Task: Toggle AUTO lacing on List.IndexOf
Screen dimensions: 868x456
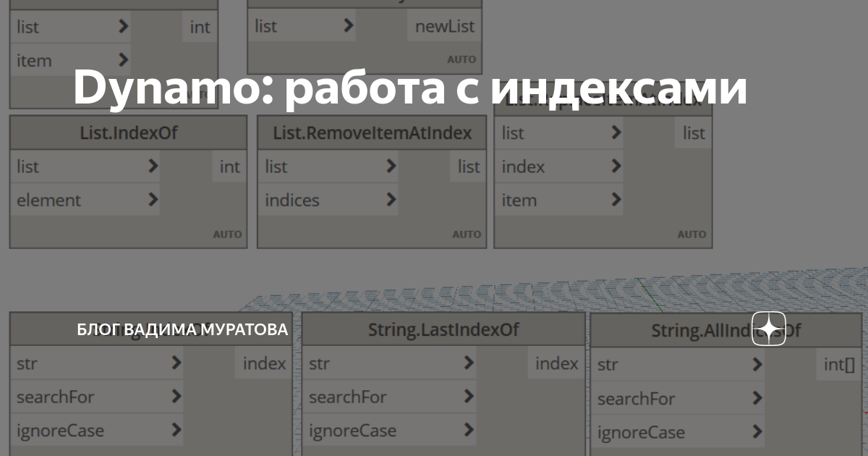Action: point(228,234)
